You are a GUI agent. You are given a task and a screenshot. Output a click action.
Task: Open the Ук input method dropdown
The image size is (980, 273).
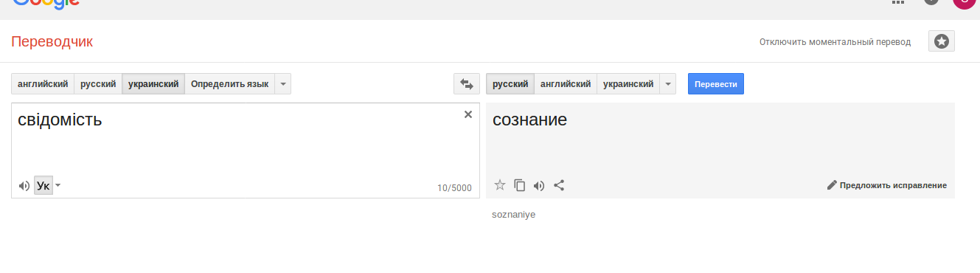tap(58, 185)
